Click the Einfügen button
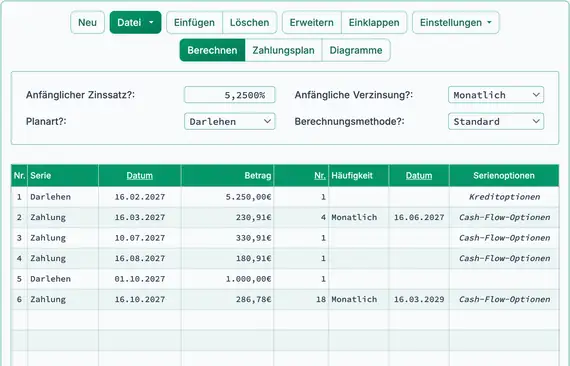The image size is (570, 366). pyautogui.click(x=194, y=23)
